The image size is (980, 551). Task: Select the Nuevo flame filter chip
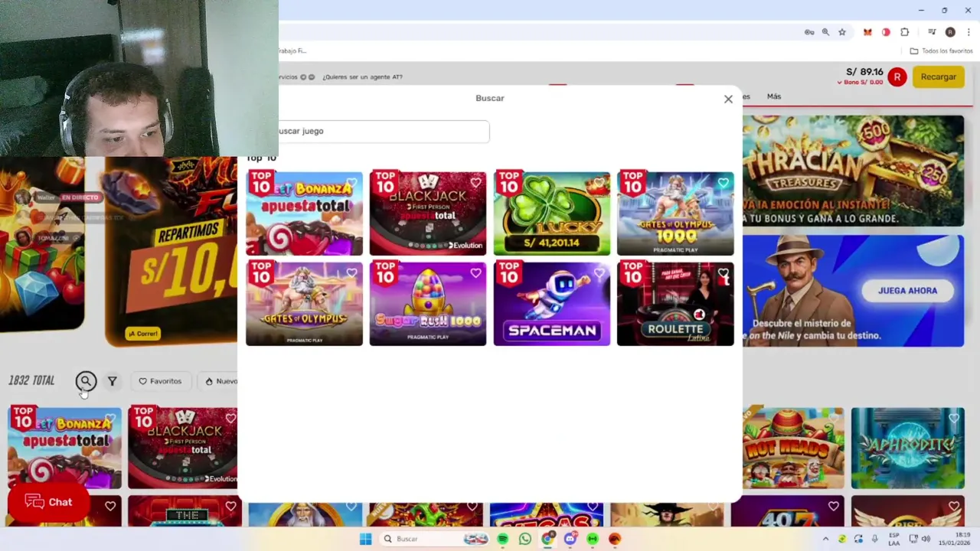220,381
